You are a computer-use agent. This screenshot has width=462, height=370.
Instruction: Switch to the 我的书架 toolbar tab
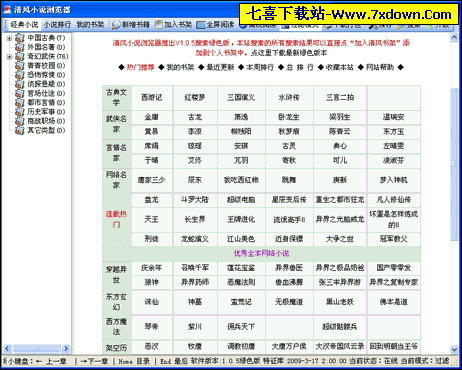pyautogui.click(x=90, y=25)
